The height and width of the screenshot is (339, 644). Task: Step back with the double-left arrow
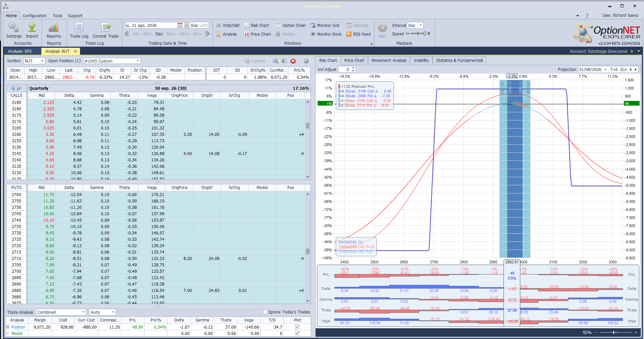pos(127,34)
